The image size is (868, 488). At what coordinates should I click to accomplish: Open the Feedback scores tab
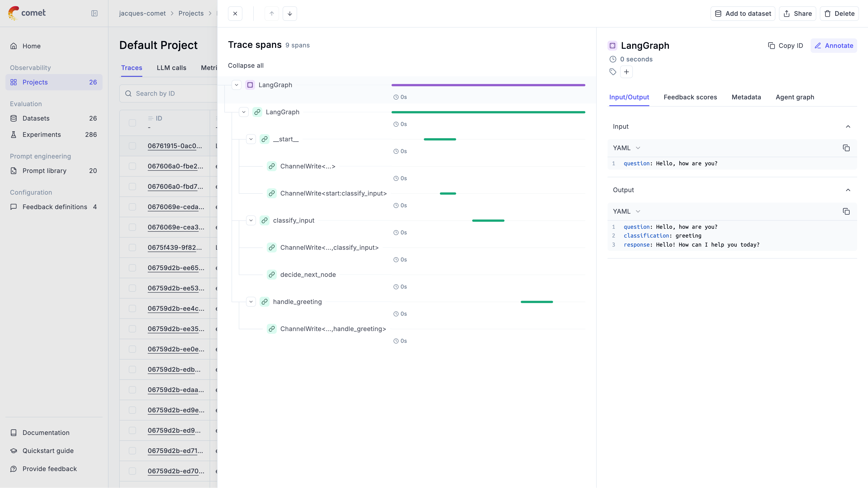click(690, 97)
